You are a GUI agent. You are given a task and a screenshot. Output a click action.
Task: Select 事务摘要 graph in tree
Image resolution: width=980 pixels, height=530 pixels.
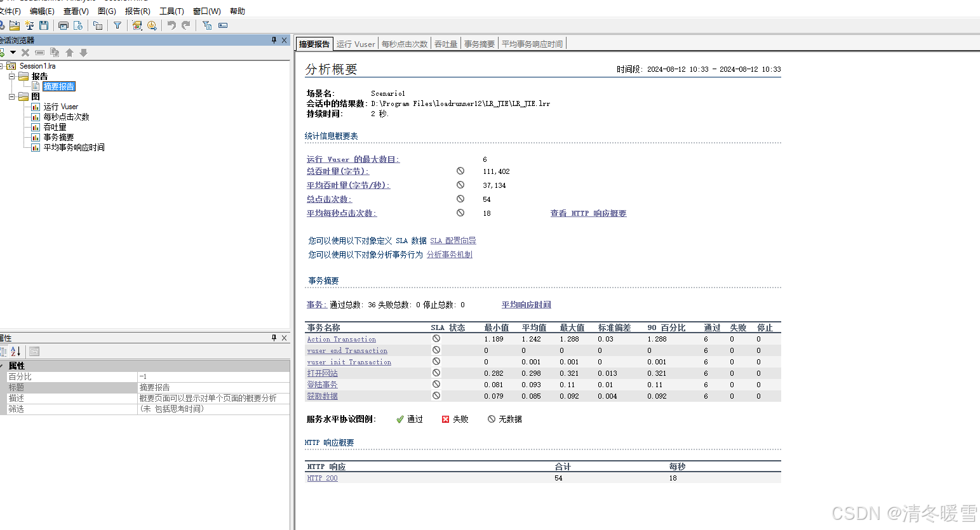point(58,137)
